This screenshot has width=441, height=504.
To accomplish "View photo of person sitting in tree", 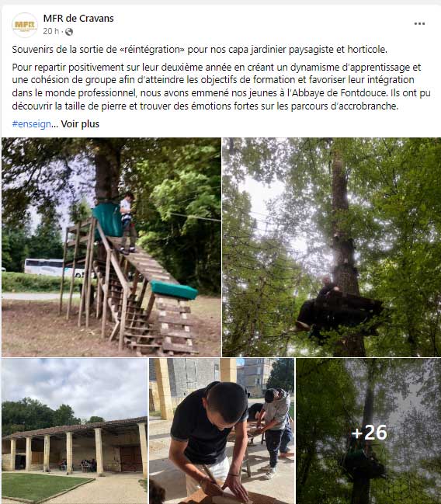I will [332, 247].
